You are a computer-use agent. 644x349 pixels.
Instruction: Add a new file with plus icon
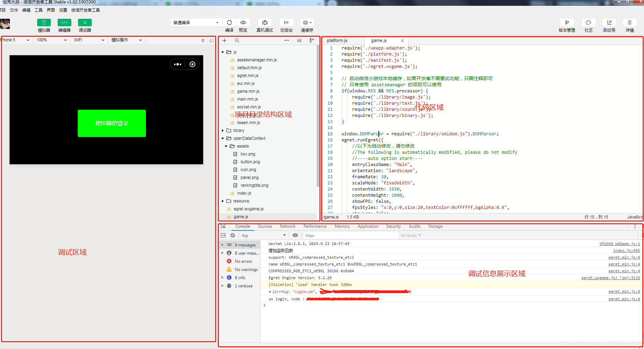[x=224, y=40]
